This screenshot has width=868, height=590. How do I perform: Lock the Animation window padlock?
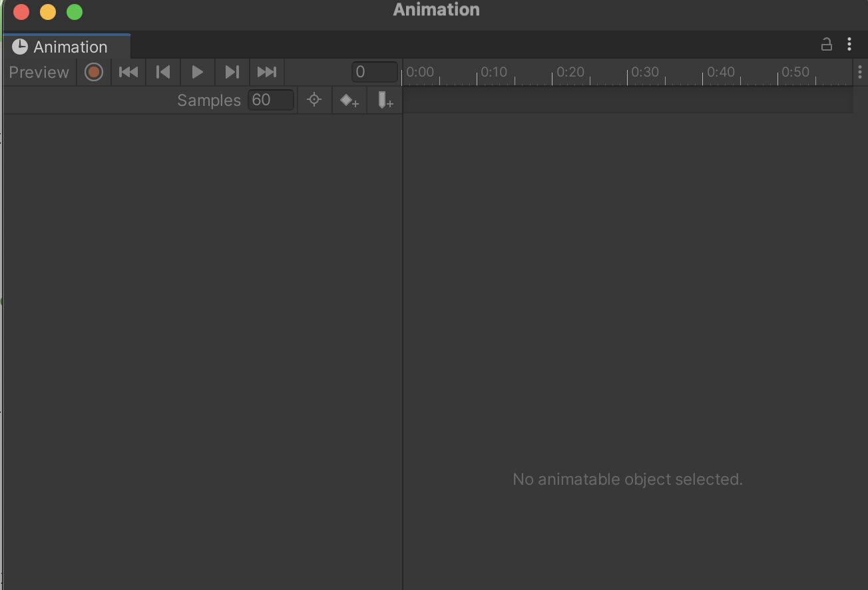826,45
